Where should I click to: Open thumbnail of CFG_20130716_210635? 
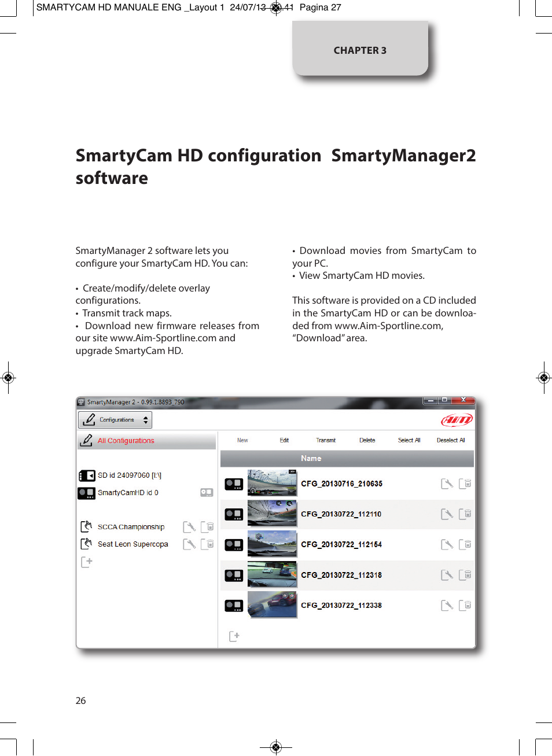click(272, 483)
